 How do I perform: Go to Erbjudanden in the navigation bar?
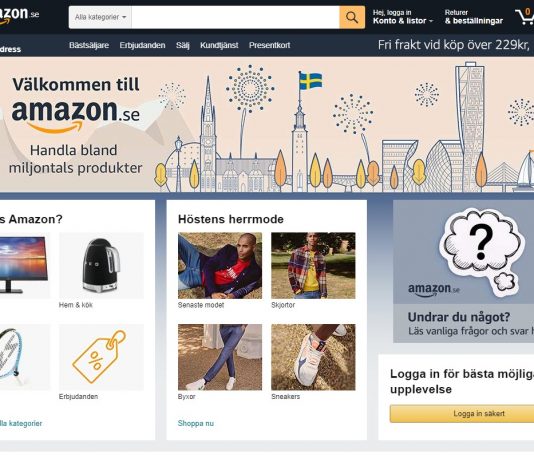coord(142,45)
